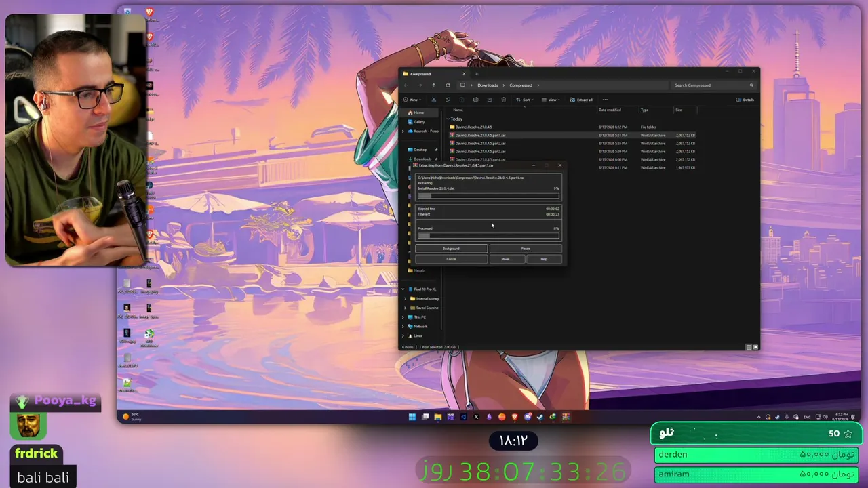Expand the This PC tree node
Viewport: 868px width, 488px height.
[x=403, y=317]
